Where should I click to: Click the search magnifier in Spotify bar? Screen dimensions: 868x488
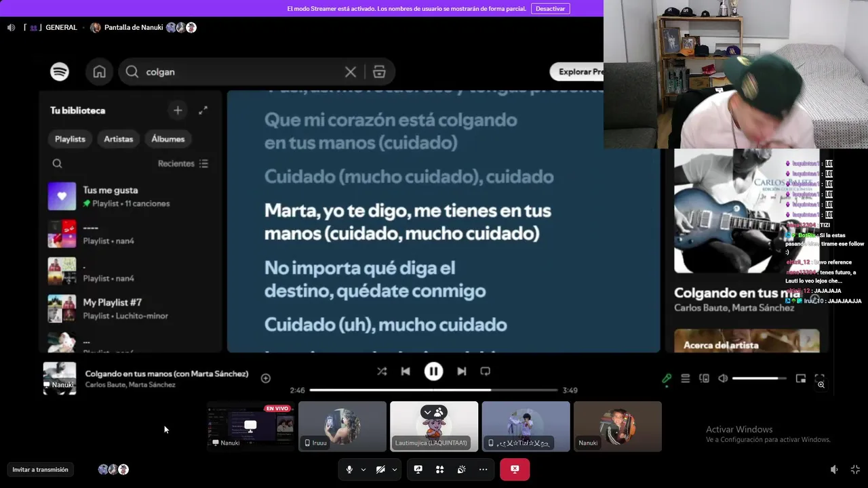[x=132, y=72]
